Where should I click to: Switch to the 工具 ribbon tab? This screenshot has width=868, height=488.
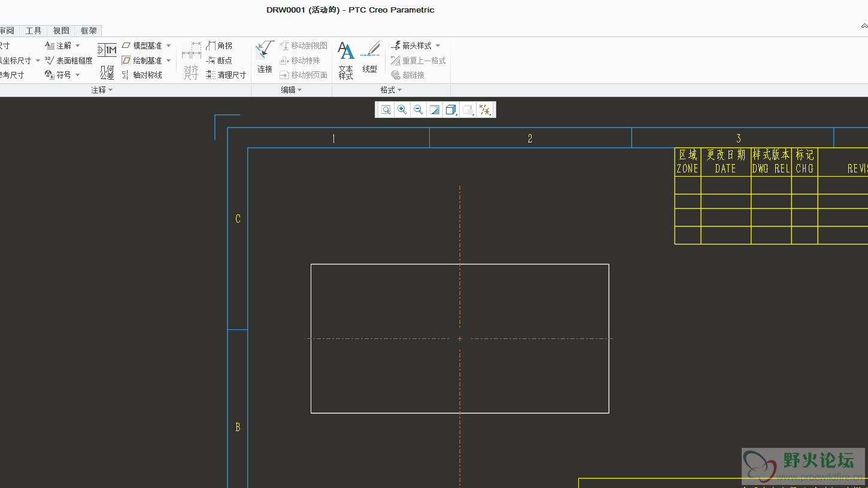(34, 31)
